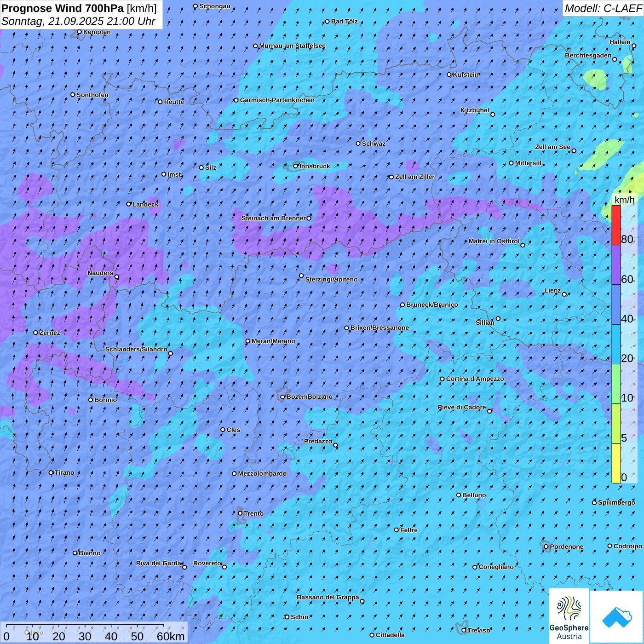
Task: Click the Schio label
Action: point(299,617)
